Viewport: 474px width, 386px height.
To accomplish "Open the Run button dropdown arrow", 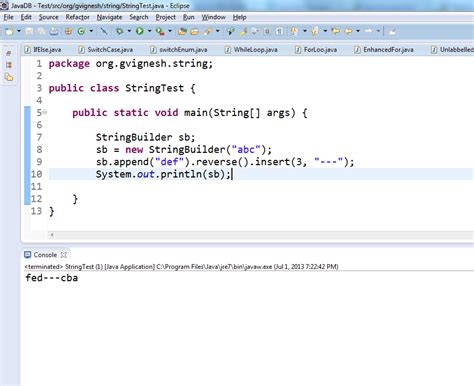I will tap(149, 31).
